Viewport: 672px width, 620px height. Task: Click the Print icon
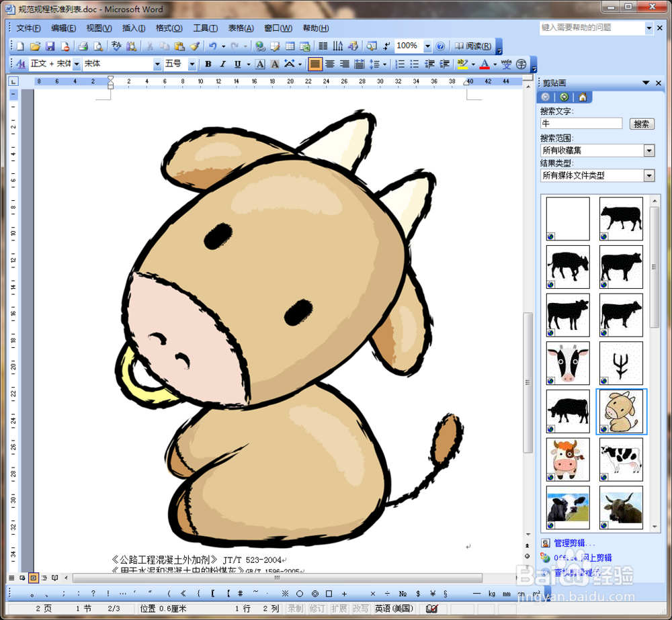tap(83, 46)
